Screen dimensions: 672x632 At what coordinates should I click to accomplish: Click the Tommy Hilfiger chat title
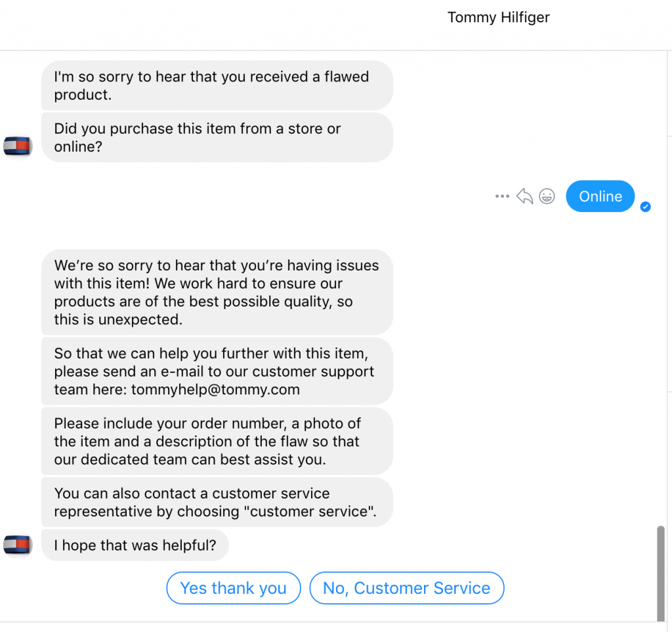coord(499,18)
